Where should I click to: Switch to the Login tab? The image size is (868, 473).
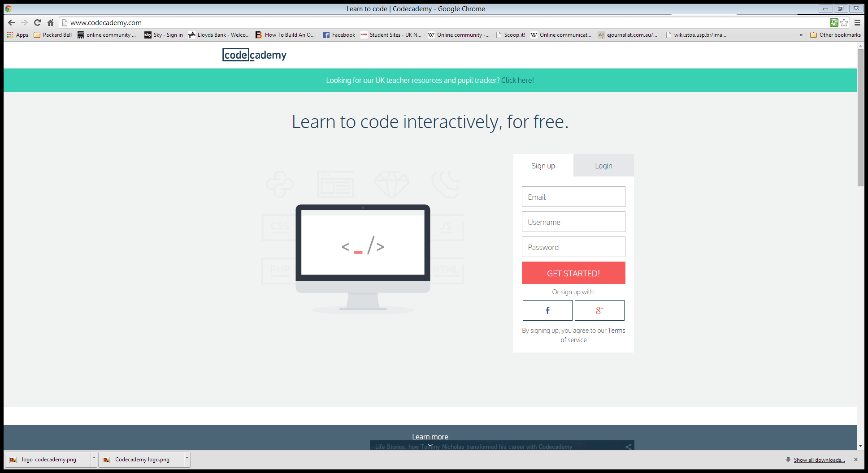point(603,166)
